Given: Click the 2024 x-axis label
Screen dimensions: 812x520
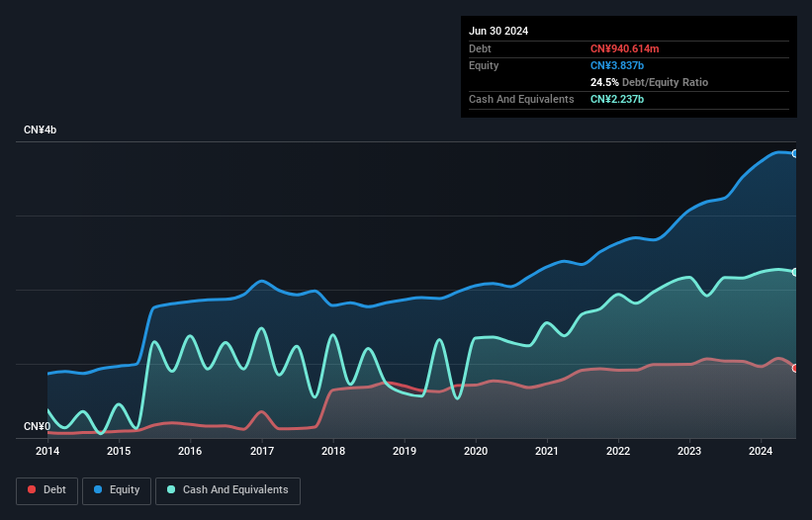Looking at the screenshot, I should (x=761, y=451).
